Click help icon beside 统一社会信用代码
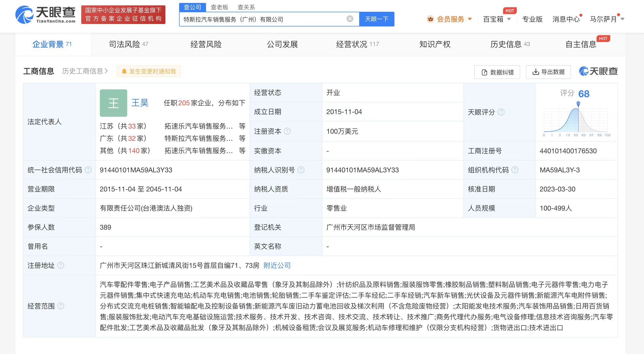The height and width of the screenshot is (354, 644). coord(88,170)
